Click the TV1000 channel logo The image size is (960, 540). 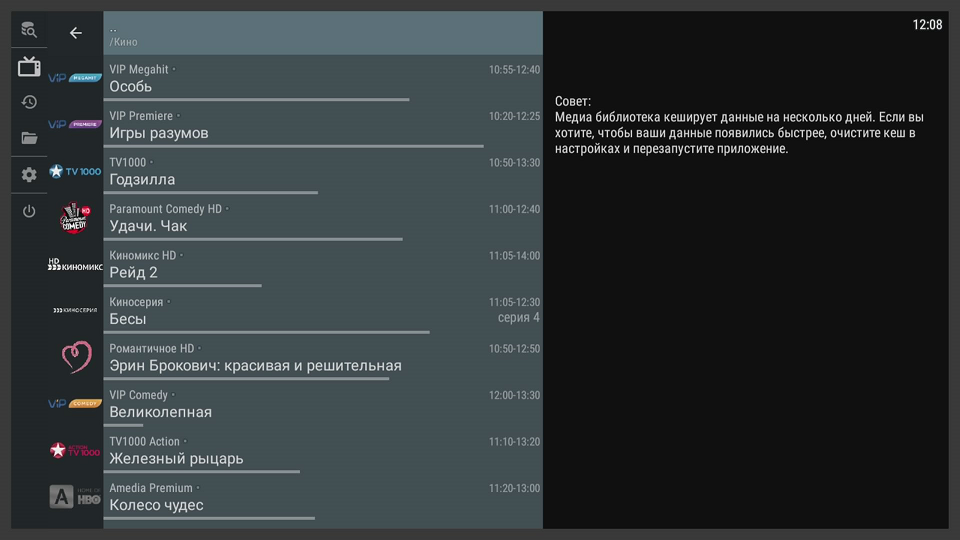75,171
